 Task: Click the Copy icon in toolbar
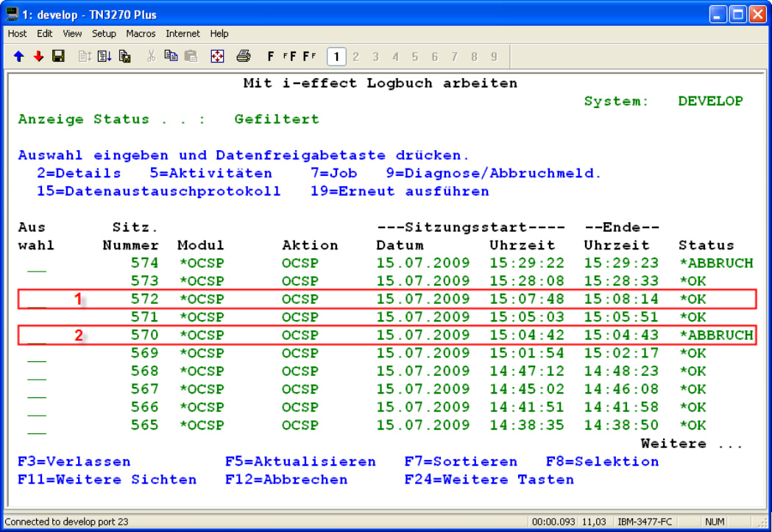click(171, 57)
